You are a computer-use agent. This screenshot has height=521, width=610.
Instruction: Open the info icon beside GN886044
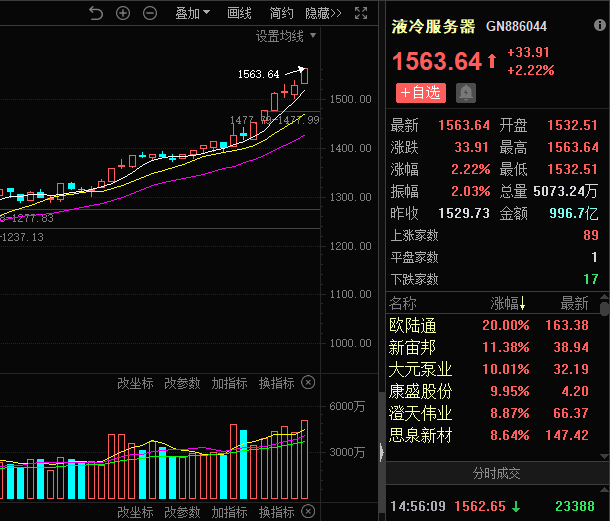(599, 26)
